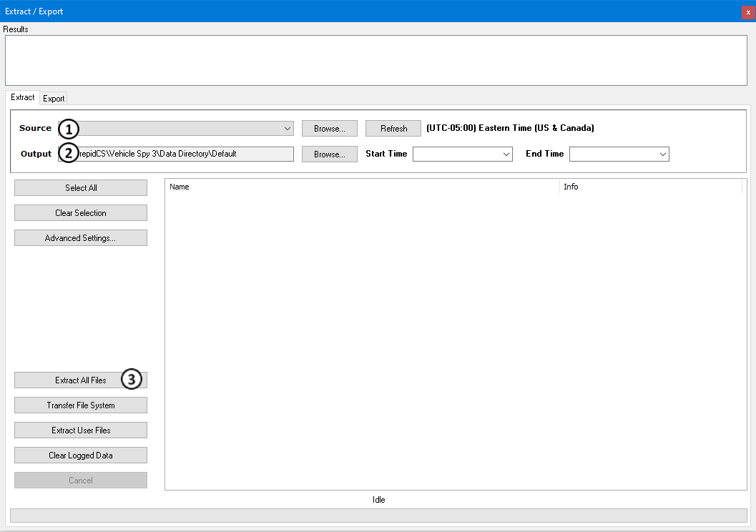Click Extract User Files button
The image size is (756, 532).
(81, 430)
